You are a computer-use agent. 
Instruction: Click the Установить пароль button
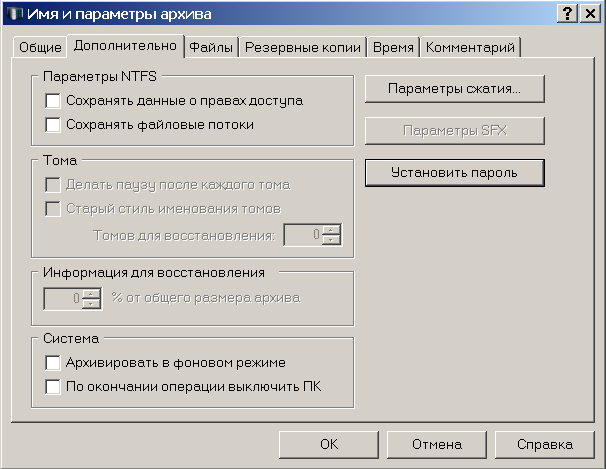[454, 173]
